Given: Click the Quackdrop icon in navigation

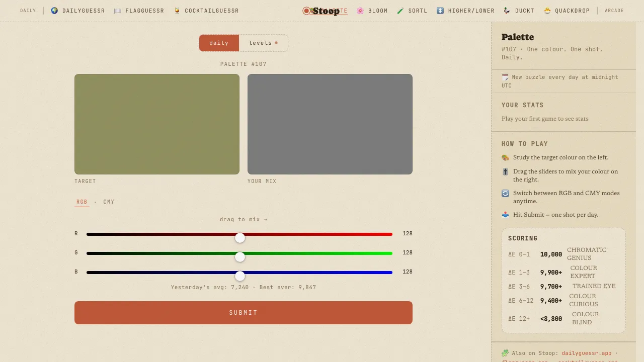Looking at the screenshot, I should pos(547,11).
